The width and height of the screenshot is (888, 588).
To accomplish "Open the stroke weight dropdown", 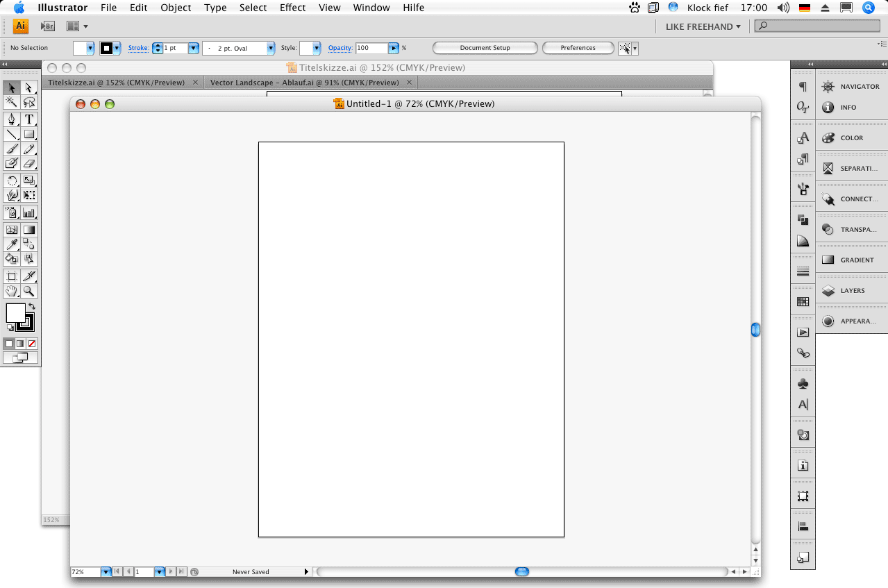I will pos(193,48).
